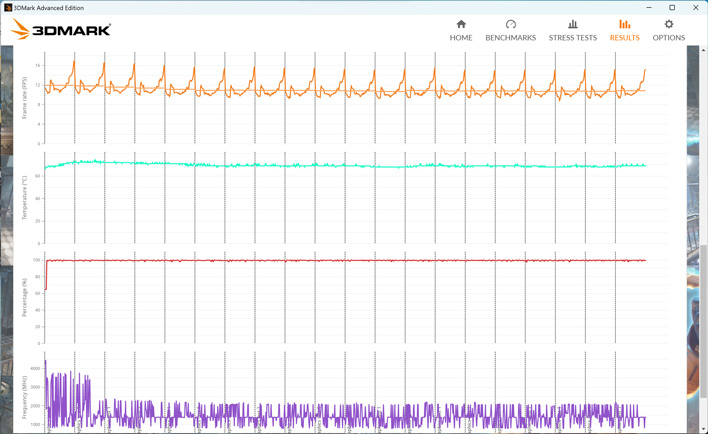
Task: Go to the HOME text label
Action: (x=461, y=38)
